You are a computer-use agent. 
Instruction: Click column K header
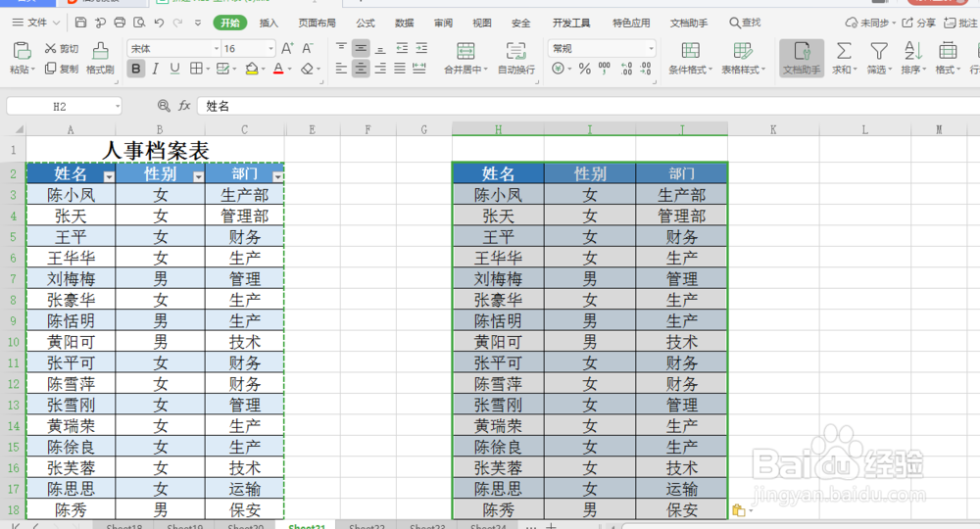773,129
